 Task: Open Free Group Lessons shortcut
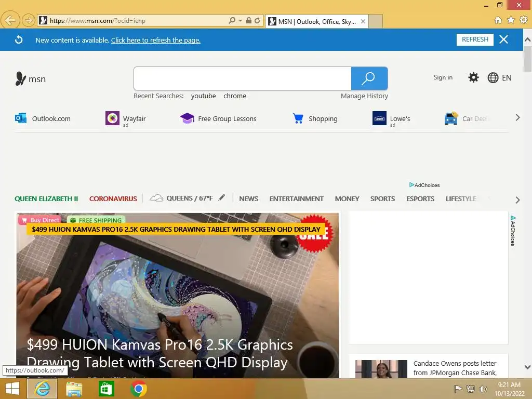[218, 118]
